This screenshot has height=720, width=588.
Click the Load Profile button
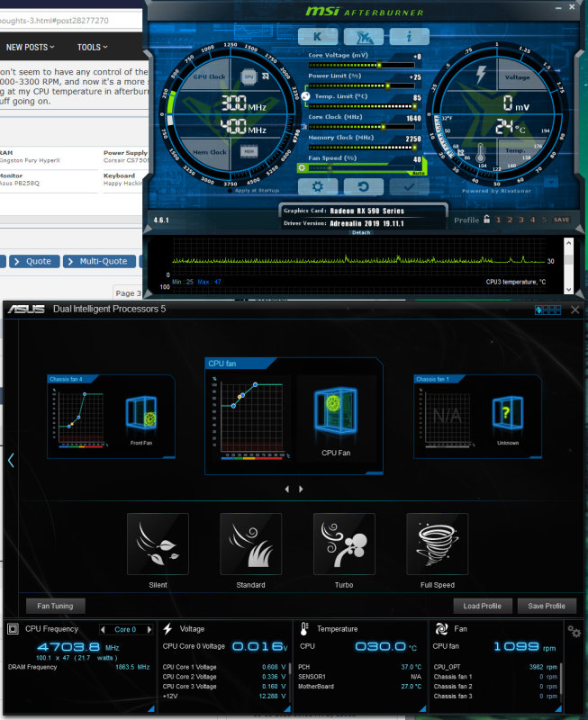pyautogui.click(x=483, y=606)
